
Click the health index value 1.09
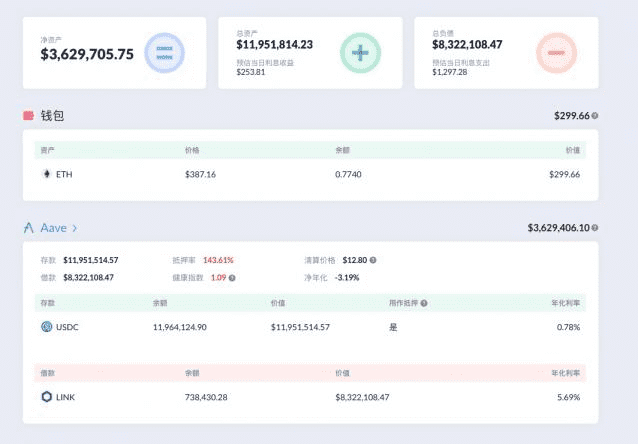click(x=218, y=278)
